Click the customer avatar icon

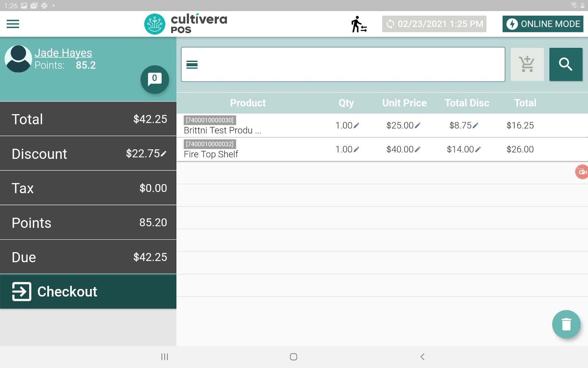click(18, 59)
